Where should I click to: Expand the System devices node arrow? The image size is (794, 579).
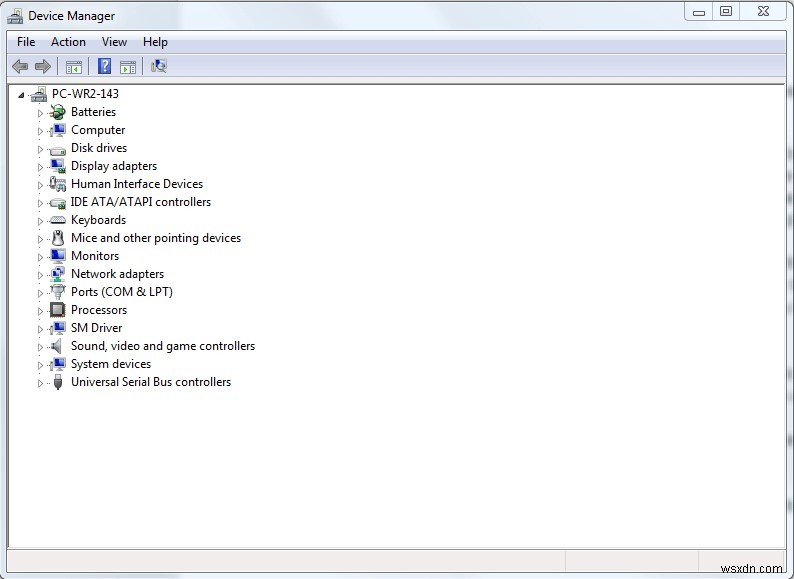(x=41, y=365)
